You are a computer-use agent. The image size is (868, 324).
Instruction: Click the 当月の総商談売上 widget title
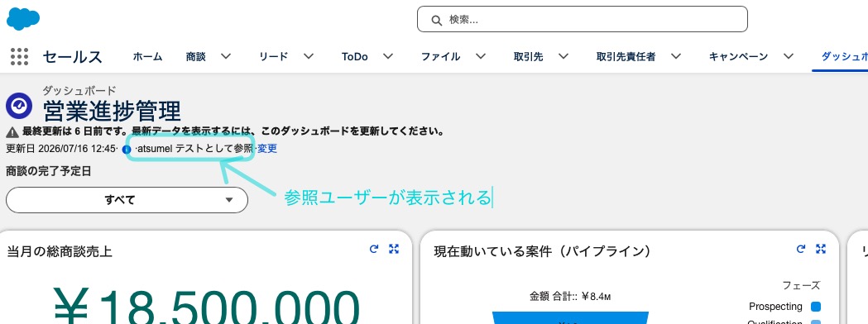[x=60, y=251]
